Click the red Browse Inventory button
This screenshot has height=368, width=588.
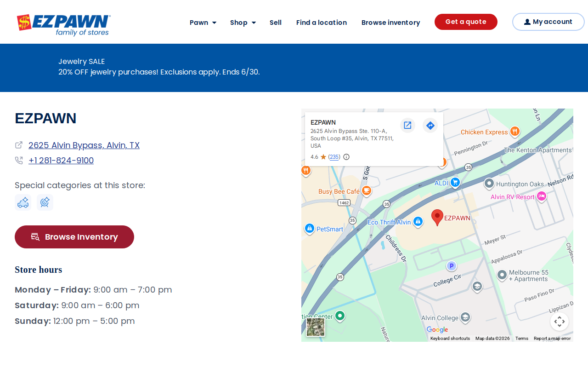tap(74, 237)
